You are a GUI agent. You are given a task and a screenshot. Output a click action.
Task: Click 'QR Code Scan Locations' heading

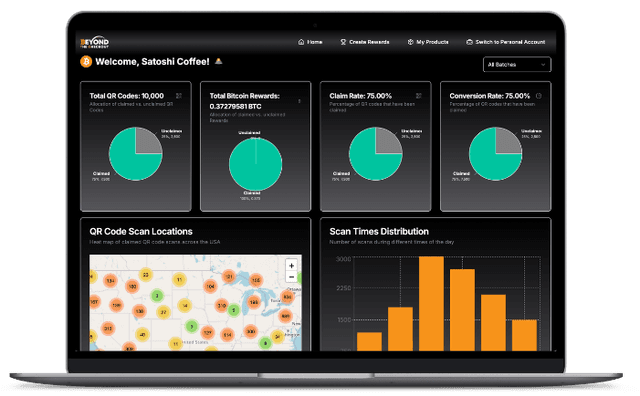click(x=141, y=231)
